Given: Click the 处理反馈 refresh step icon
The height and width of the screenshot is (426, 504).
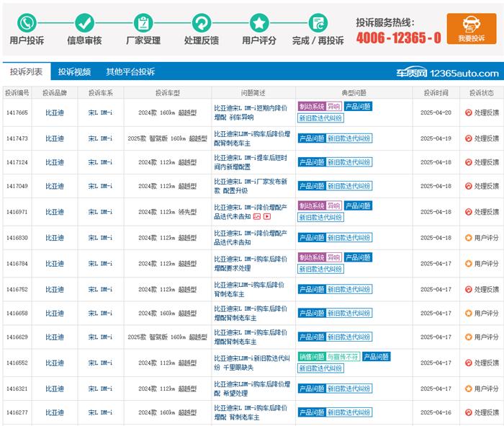Looking at the screenshot, I should 201,23.
